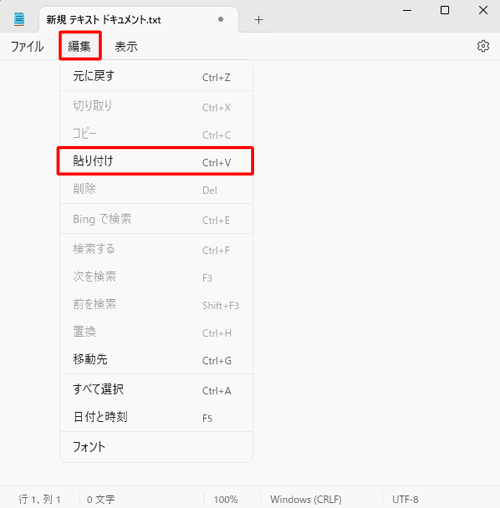
Task: Add a new tab with plus icon
Action: point(259,20)
